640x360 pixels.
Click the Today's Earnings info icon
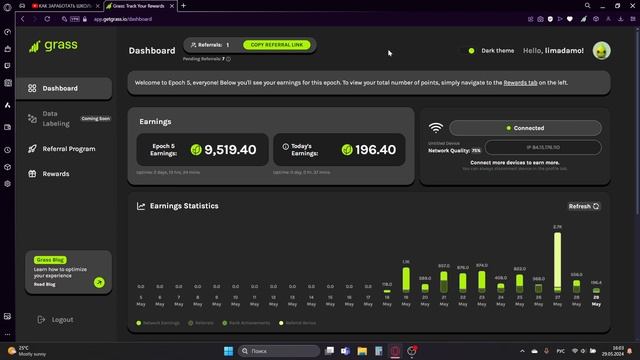(x=286, y=147)
